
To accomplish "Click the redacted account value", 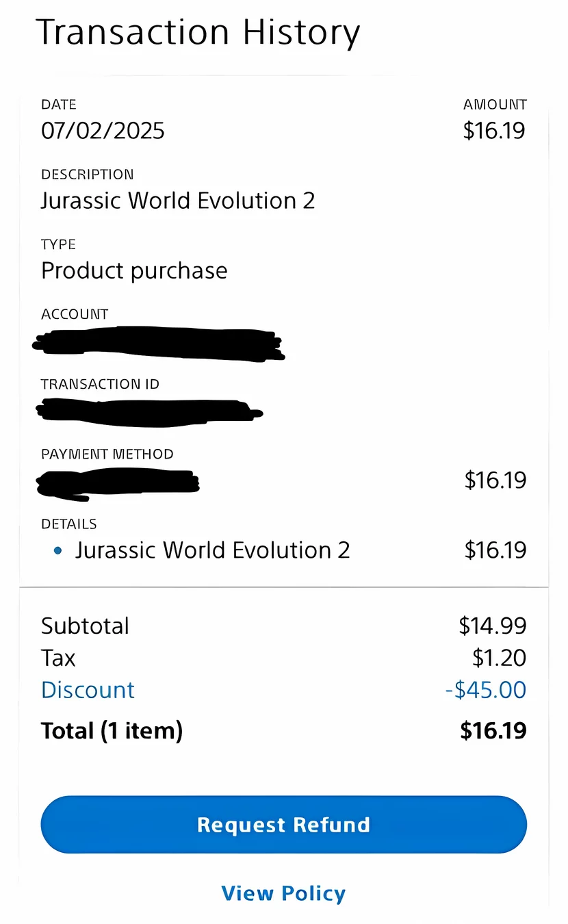I will coord(159,344).
